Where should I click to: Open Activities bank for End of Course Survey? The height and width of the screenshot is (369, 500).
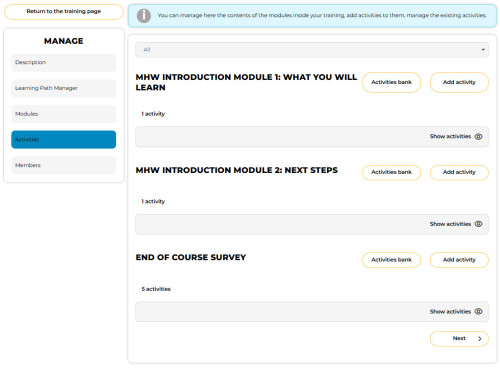pos(391,260)
